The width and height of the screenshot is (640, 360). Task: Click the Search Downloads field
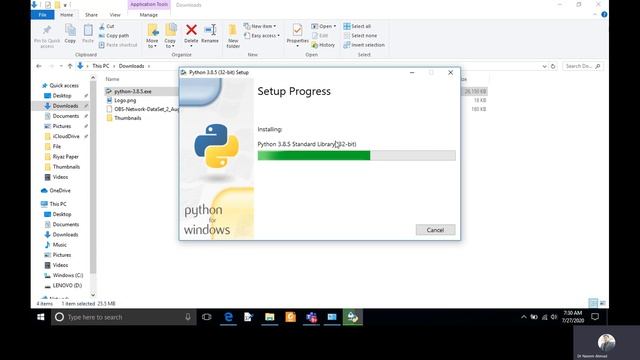[582, 66]
